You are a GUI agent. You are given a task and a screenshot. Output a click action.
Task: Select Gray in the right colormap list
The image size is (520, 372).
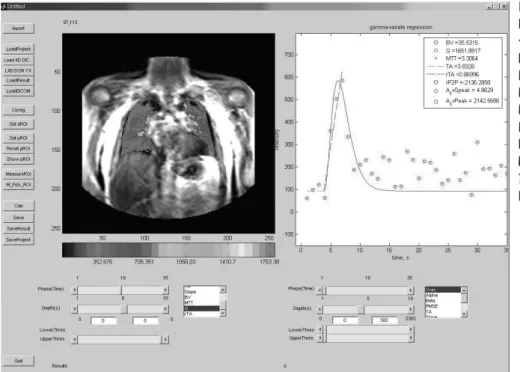click(x=443, y=290)
